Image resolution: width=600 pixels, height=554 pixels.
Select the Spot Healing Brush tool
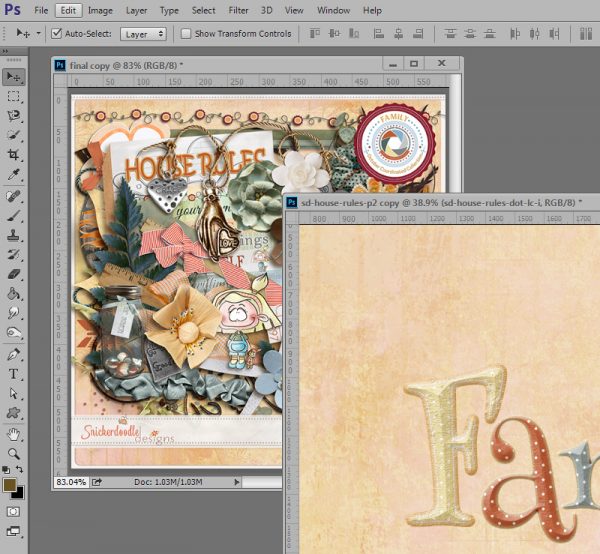pos(14,196)
